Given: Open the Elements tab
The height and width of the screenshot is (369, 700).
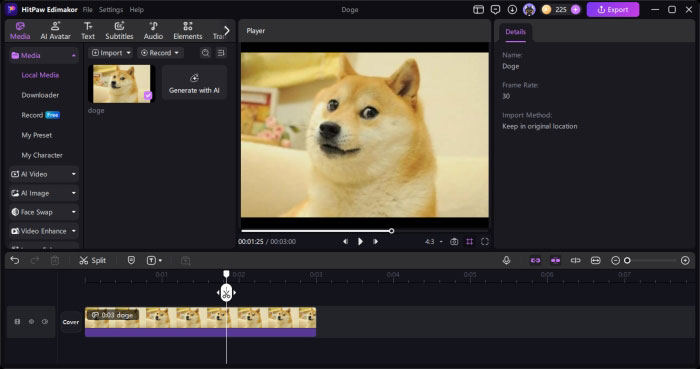Looking at the screenshot, I should pos(188,31).
